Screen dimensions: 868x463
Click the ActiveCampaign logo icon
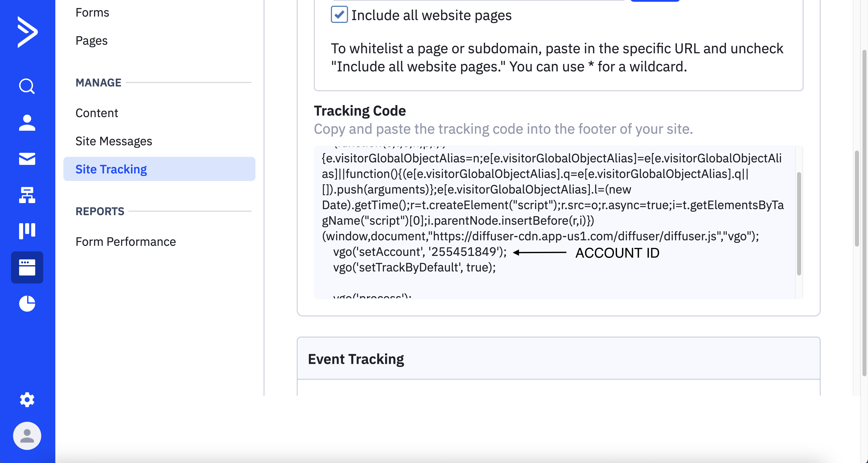[x=27, y=32]
